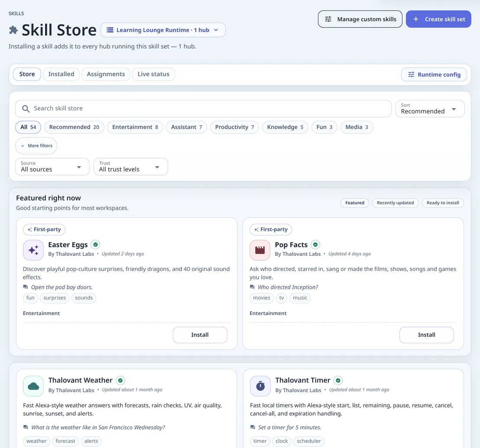Click the 'surprises' tag on Easter Eggs

[x=55, y=298]
